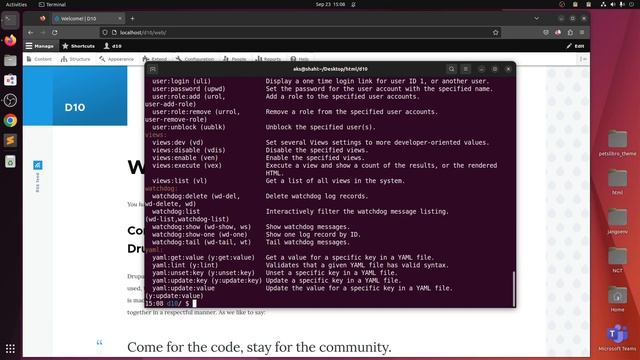Open the Structure admin menu item
Screen dimensions: 640x360
click(76, 59)
